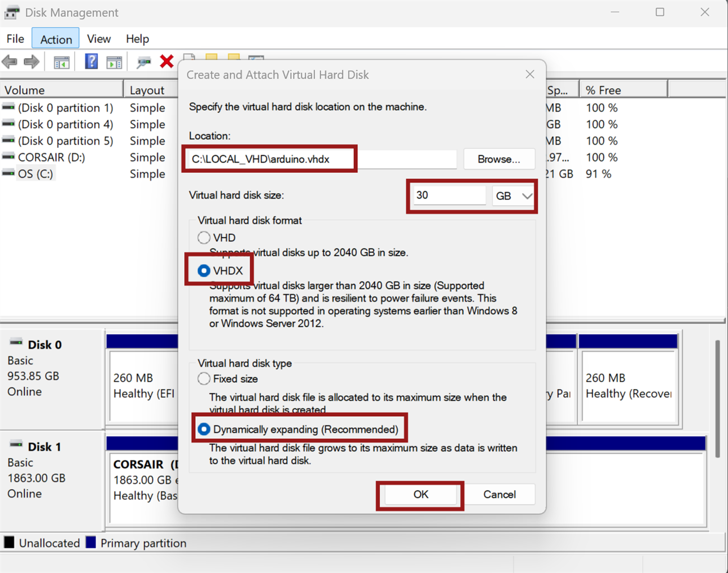This screenshot has width=728, height=573.
Task: Click the red X delete toolbar icon
Action: (x=166, y=61)
